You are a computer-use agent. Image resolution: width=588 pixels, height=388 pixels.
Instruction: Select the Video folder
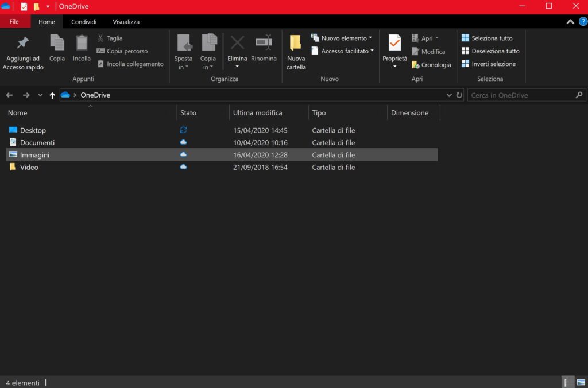point(222,167)
